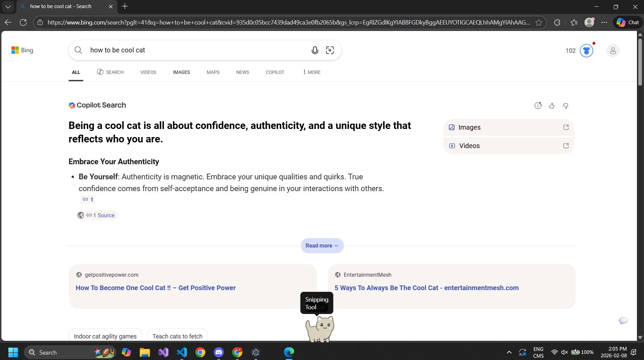
Task: Show hidden system tray icons
Action: coord(509,352)
